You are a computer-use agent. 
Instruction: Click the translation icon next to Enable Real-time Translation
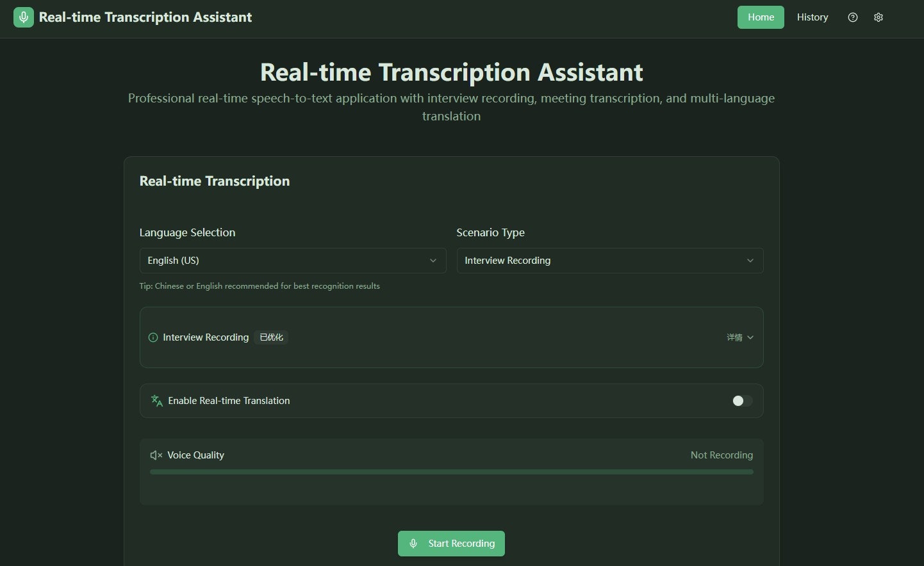pyautogui.click(x=156, y=400)
